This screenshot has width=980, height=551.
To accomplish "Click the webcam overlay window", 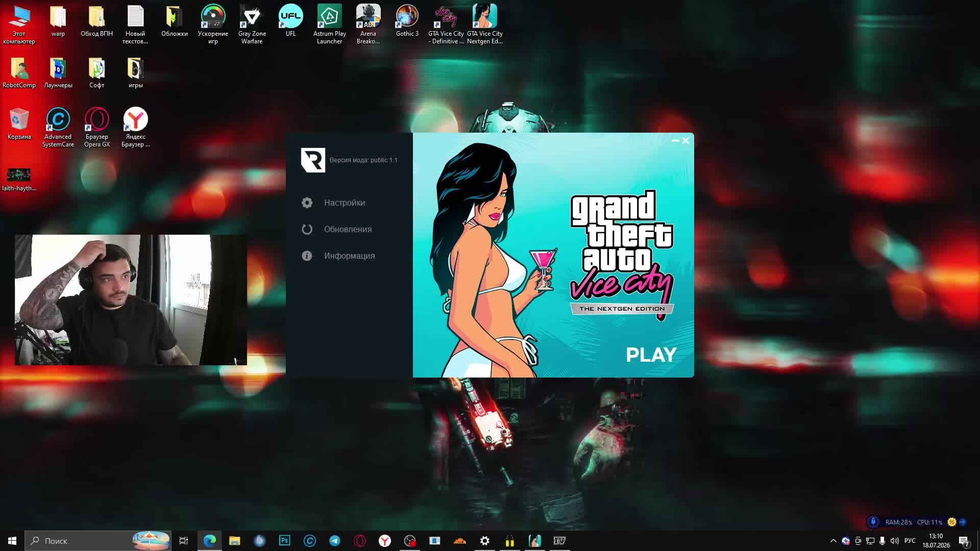I will click(x=131, y=300).
